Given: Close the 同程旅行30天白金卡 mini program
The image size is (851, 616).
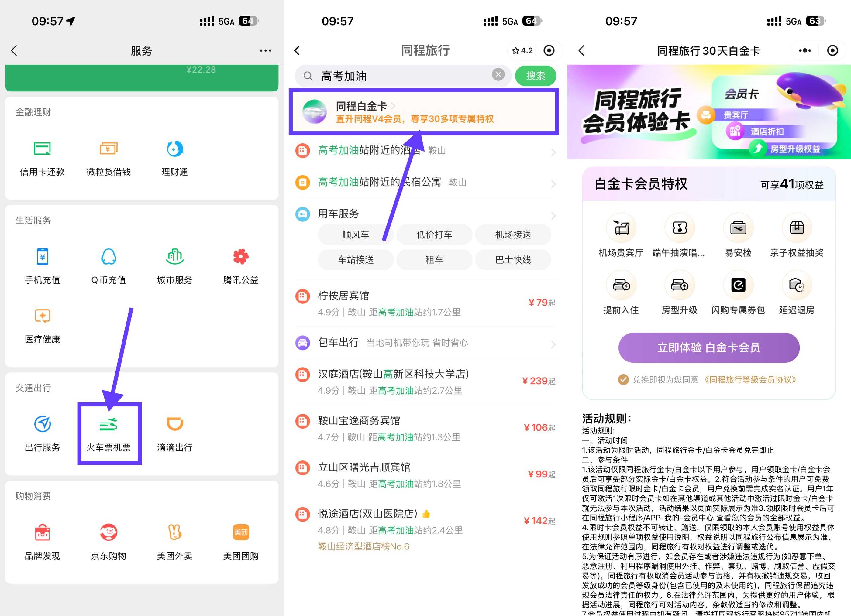Looking at the screenshot, I should tap(833, 51).
